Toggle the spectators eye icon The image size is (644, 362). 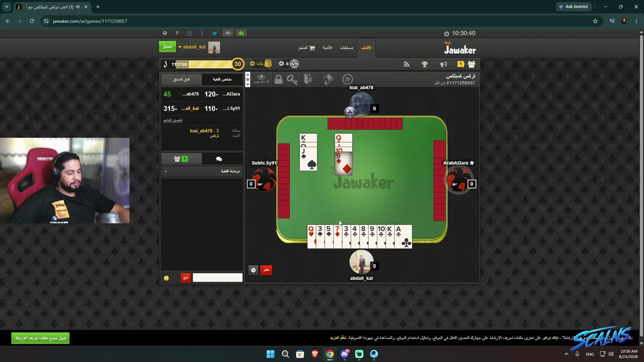261,79
